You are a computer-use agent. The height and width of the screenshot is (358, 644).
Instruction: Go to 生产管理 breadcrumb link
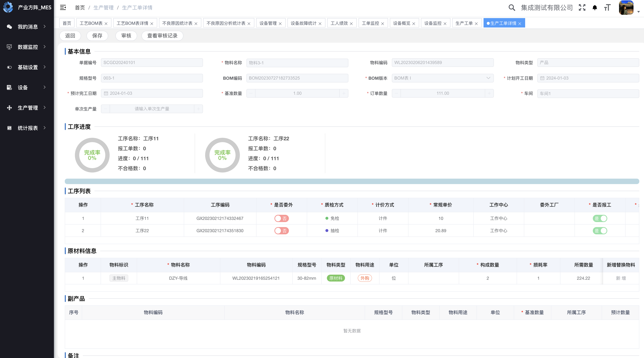point(103,7)
